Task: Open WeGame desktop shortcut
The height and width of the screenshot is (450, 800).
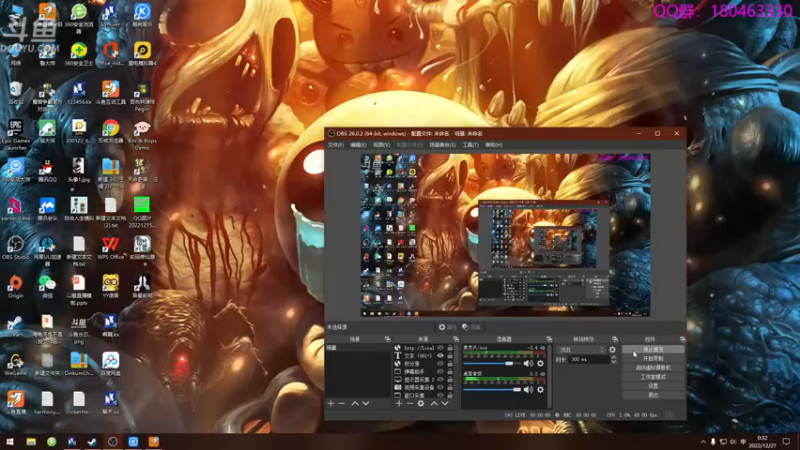Action: point(15,364)
